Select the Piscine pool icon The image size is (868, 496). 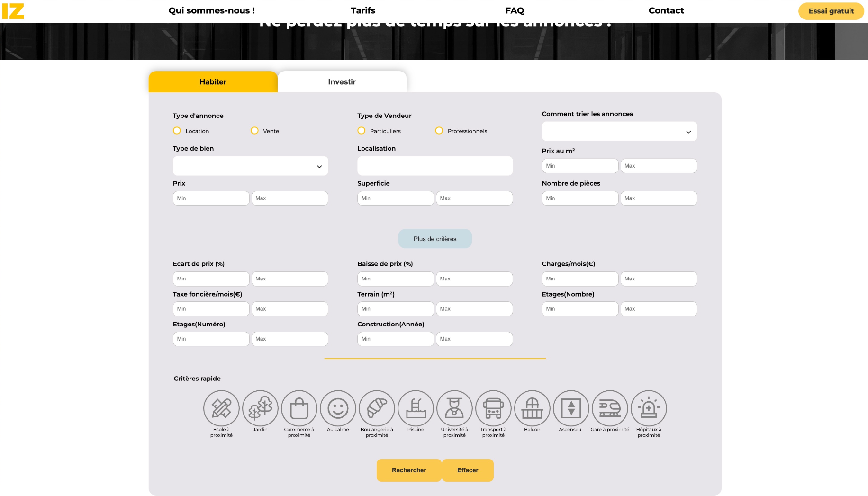[416, 408]
